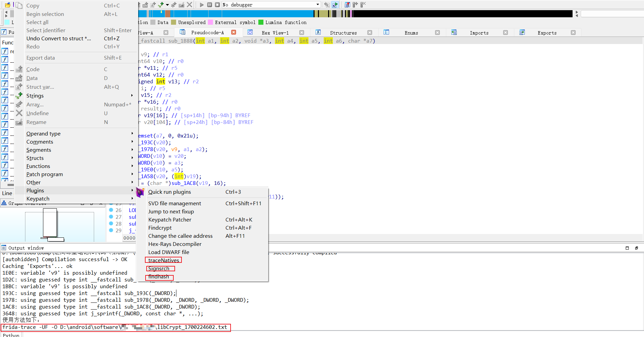
Task: Click breakpoint dot on line 27
Action: [x=111, y=217]
